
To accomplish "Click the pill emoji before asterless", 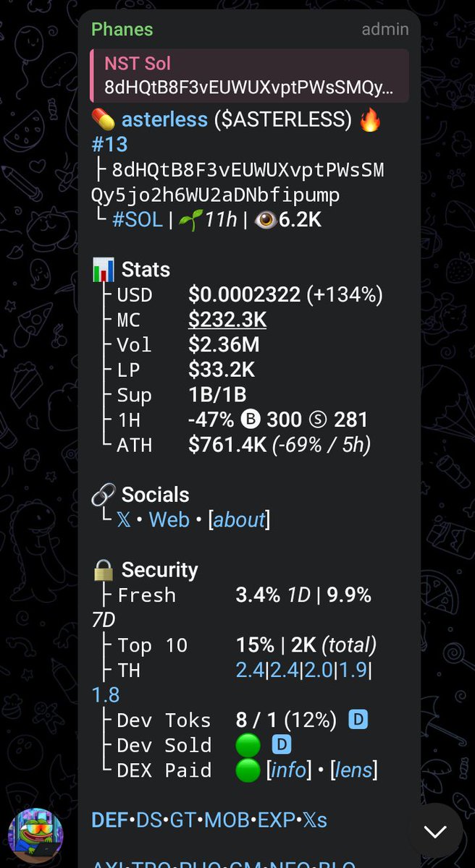I will pyautogui.click(x=104, y=119).
